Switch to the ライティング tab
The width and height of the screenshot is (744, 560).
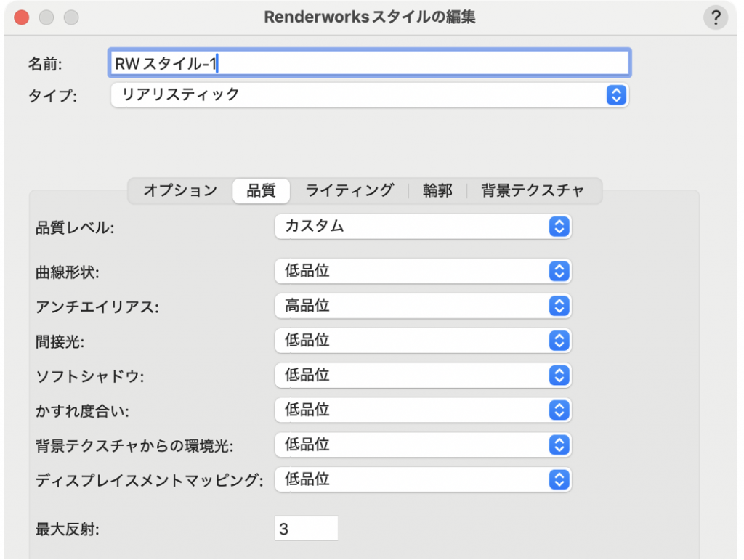(x=349, y=190)
